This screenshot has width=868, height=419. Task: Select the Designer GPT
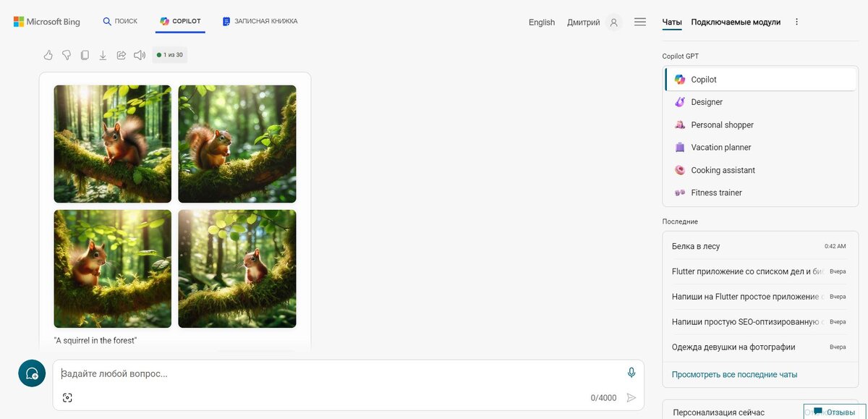pyautogui.click(x=761, y=102)
